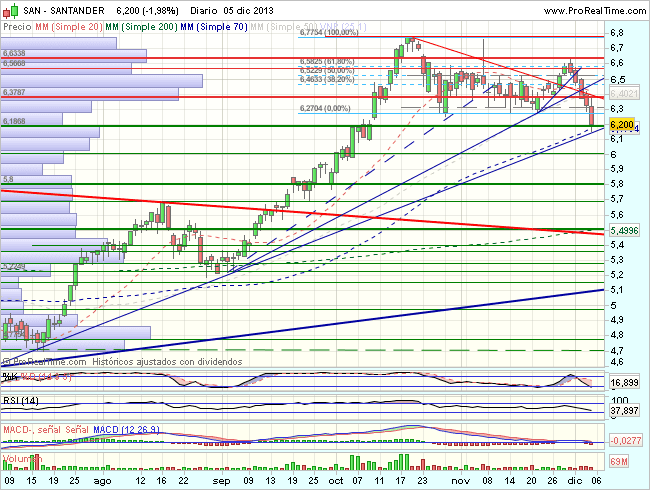Click Fibonacci label '6,5825 (61,80%)'
This screenshot has height=490, width=650.
pyautogui.click(x=327, y=61)
